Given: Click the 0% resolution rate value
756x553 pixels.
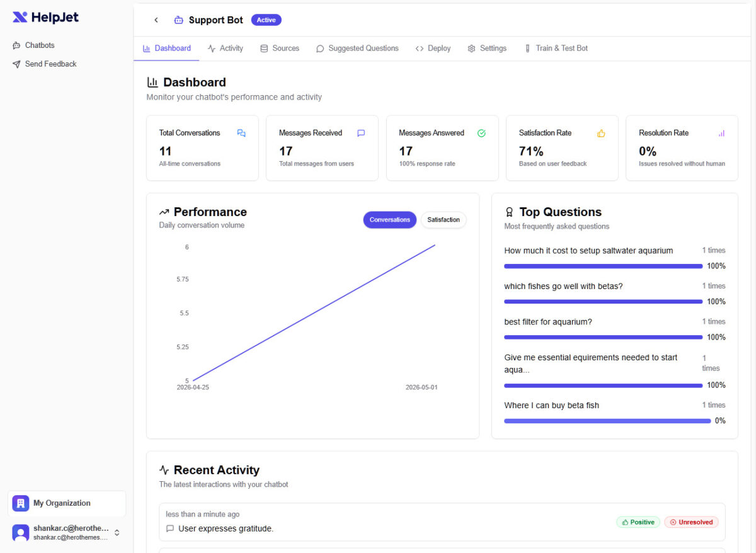Looking at the screenshot, I should [648, 151].
